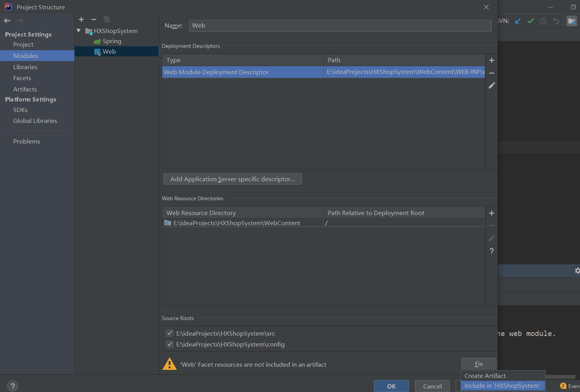
Task: Click Add Application Server specific descriptor button
Action: [233, 179]
